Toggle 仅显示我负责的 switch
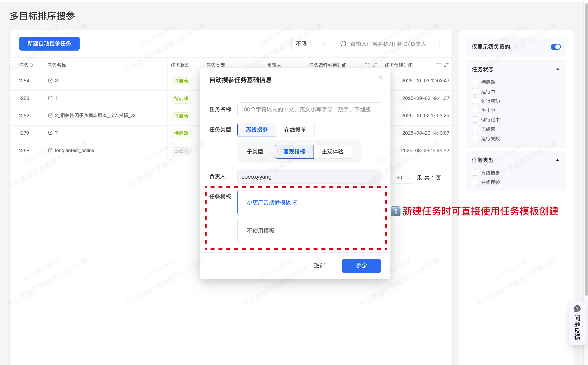588x365 pixels. (556, 47)
